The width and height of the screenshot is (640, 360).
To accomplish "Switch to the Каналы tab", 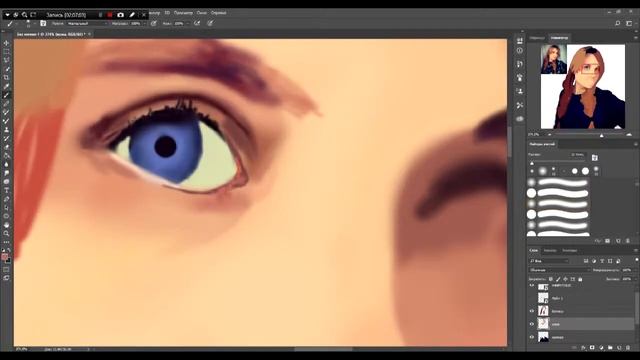I will (550, 250).
